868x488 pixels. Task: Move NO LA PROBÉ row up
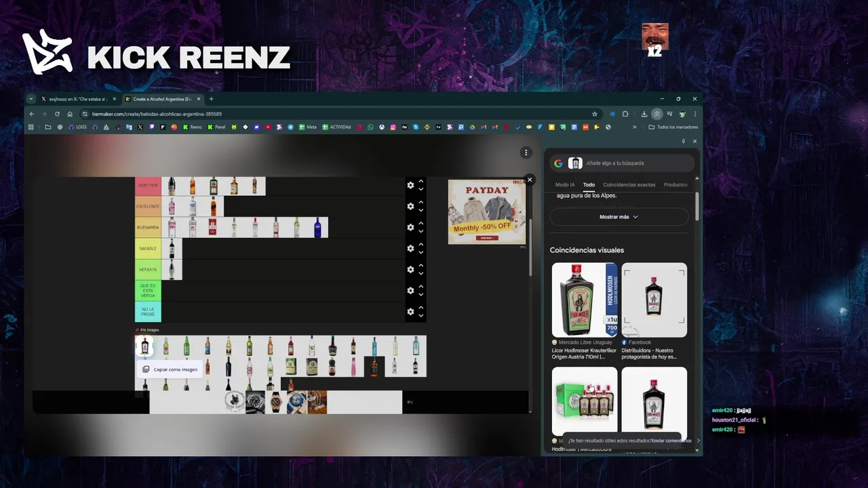[421, 307]
